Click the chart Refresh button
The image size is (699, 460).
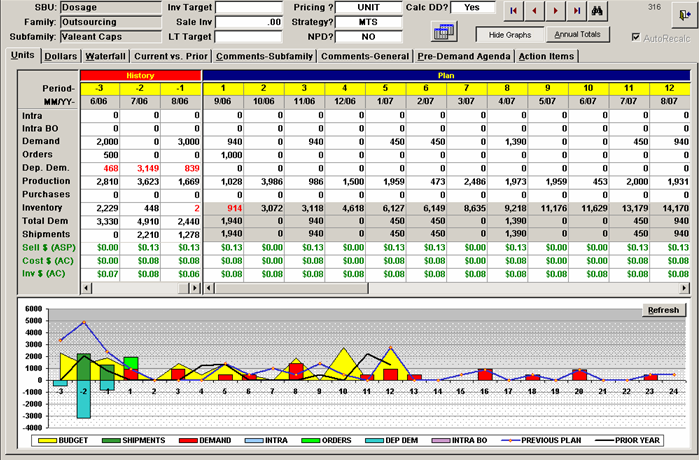coord(663,310)
